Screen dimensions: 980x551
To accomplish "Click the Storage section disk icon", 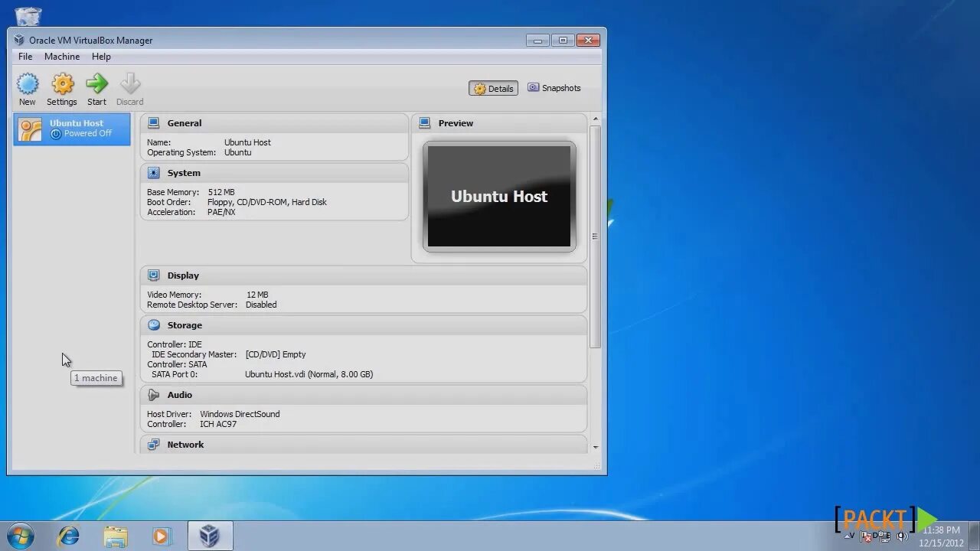I will tap(153, 325).
